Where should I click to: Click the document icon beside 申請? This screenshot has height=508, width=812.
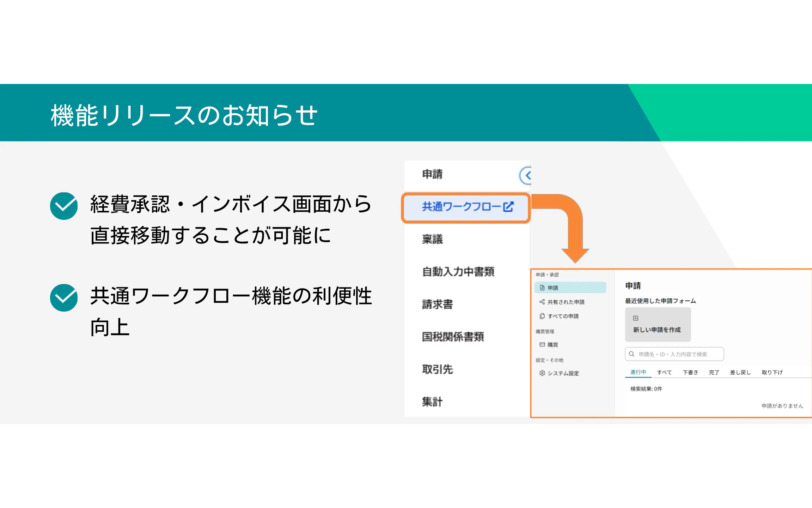pos(542,288)
